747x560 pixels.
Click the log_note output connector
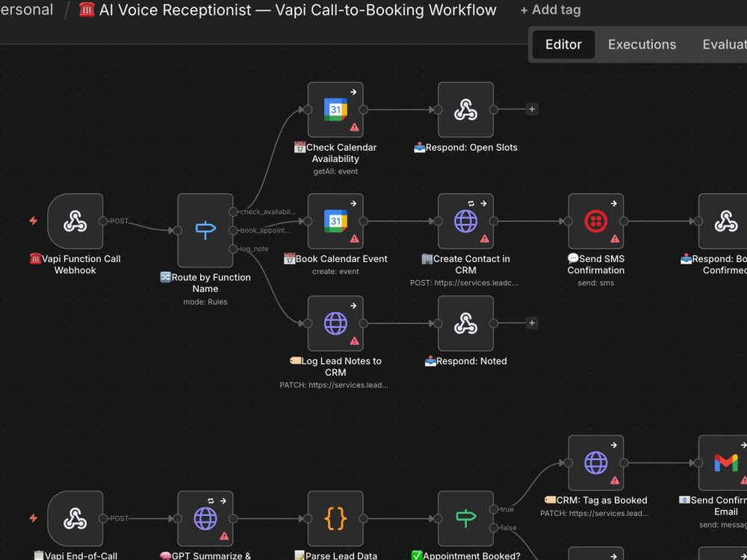(233, 249)
